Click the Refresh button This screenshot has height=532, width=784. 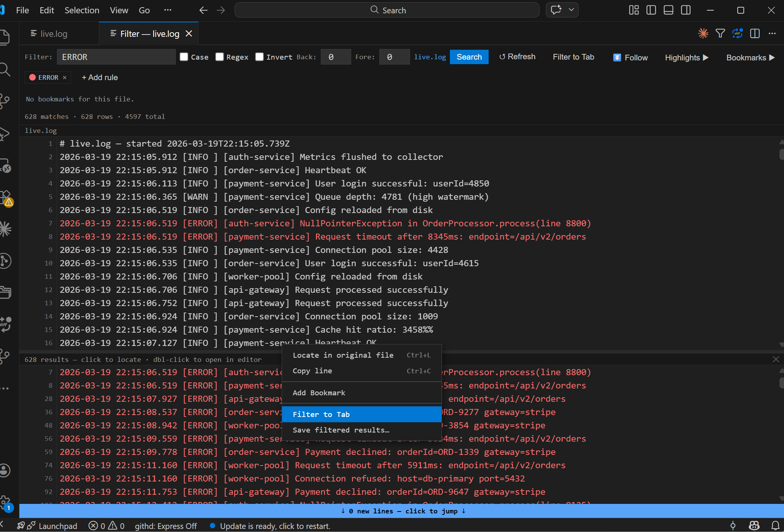click(517, 57)
